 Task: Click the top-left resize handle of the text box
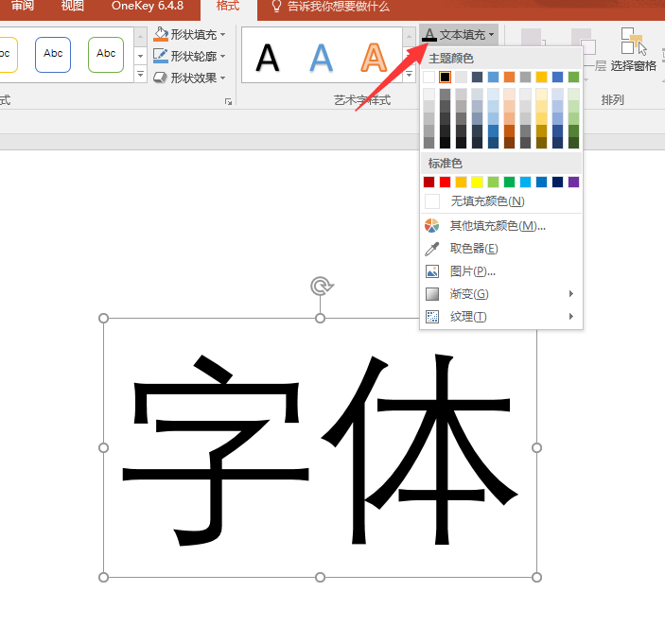(x=103, y=319)
